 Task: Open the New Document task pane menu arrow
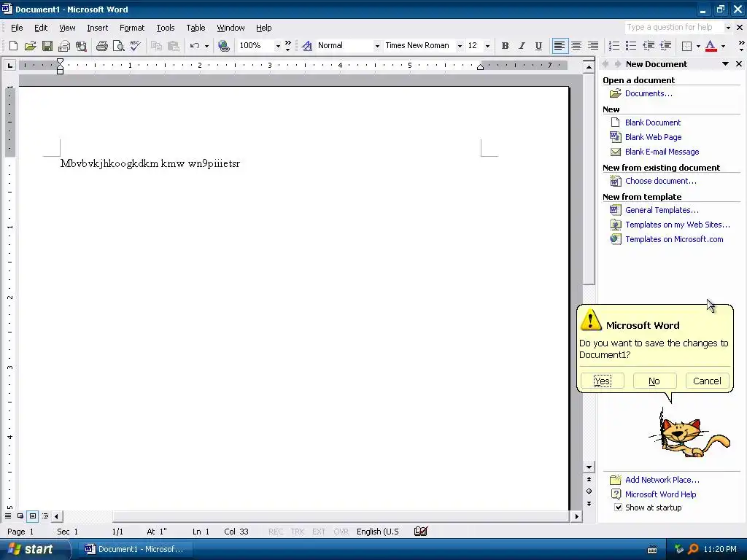click(x=725, y=64)
